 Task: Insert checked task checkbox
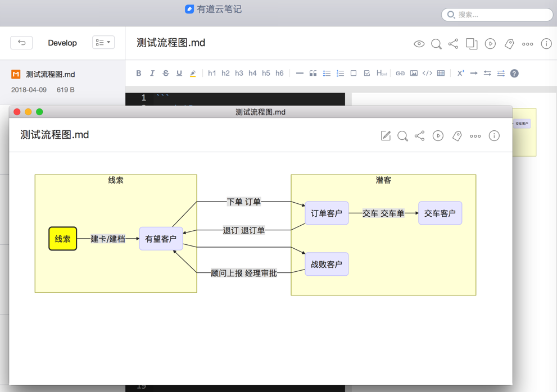[x=367, y=73]
